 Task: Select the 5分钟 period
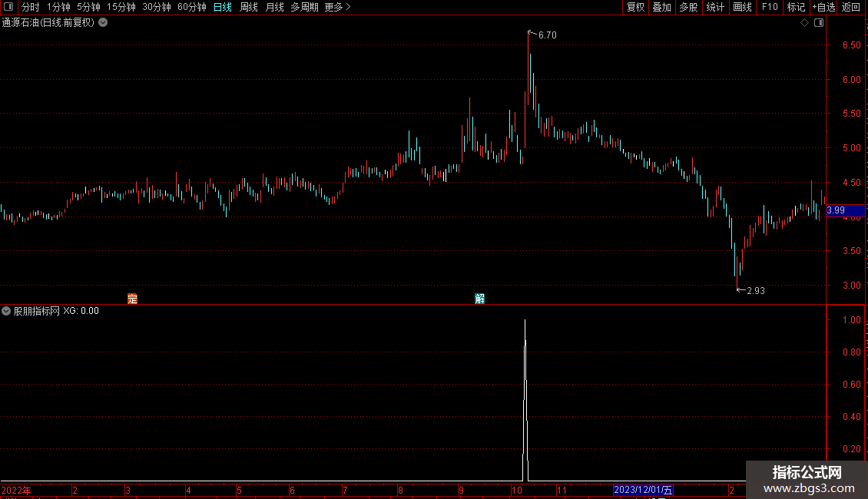pos(88,7)
